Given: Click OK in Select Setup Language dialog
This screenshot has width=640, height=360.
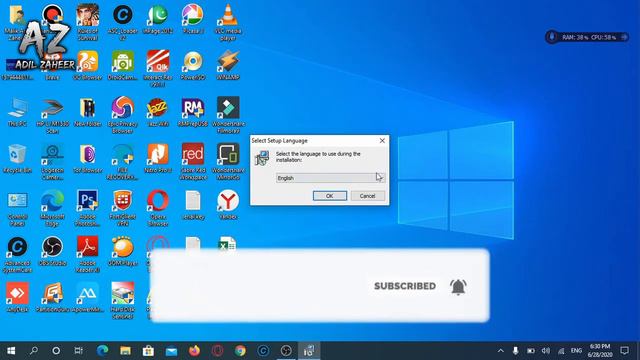Looking at the screenshot, I should [330, 196].
